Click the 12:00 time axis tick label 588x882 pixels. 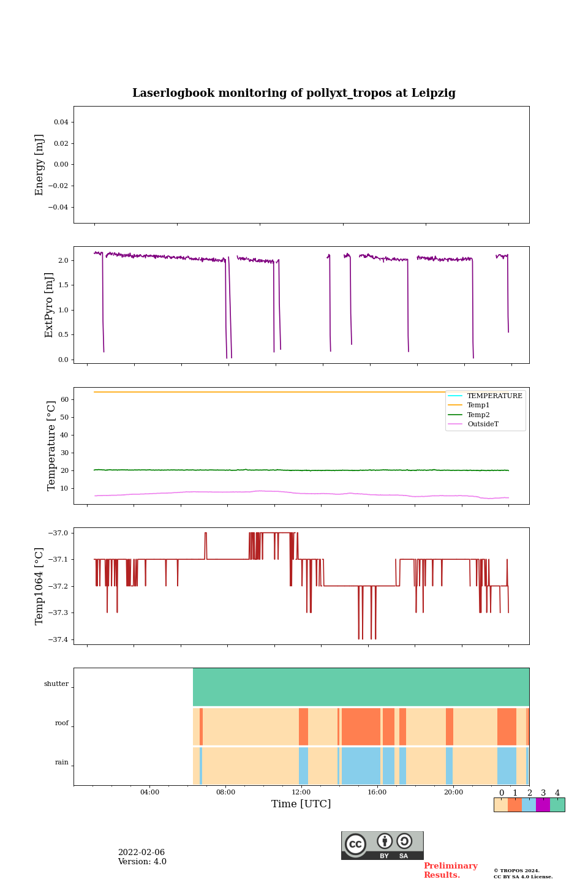click(x=301, y=792)
